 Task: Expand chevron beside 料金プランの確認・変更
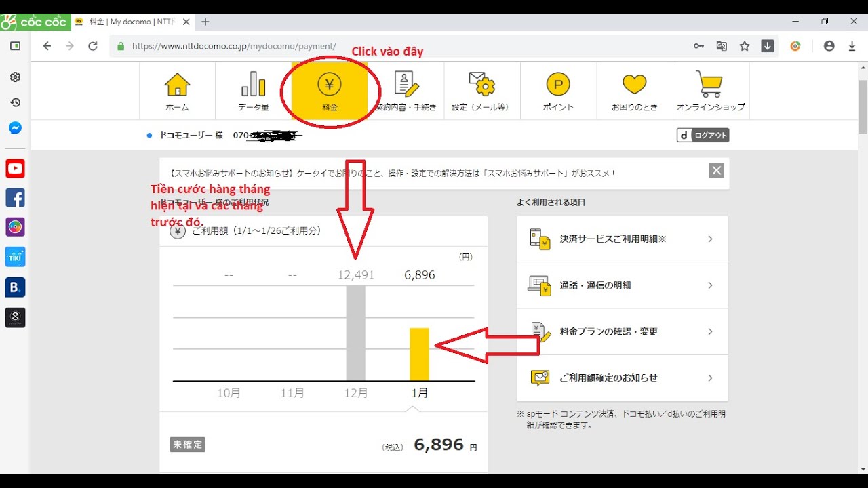710,331
